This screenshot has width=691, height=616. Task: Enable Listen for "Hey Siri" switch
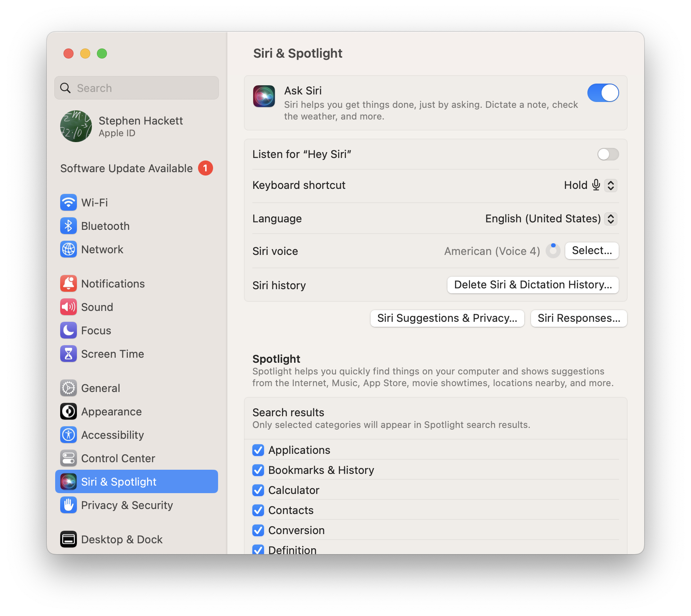coord(608,154)
